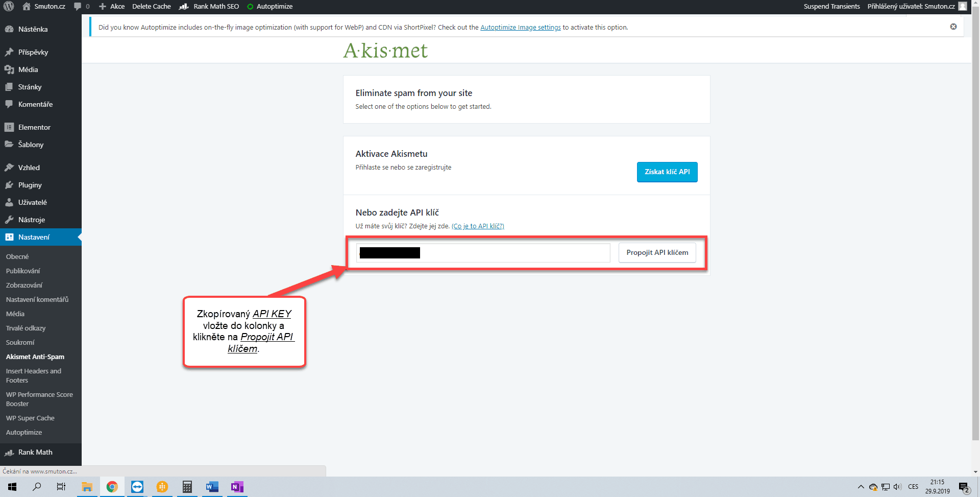980x497 pixels.
Task: Click Delete Cache in admin bar
Action: click(152, 6)
